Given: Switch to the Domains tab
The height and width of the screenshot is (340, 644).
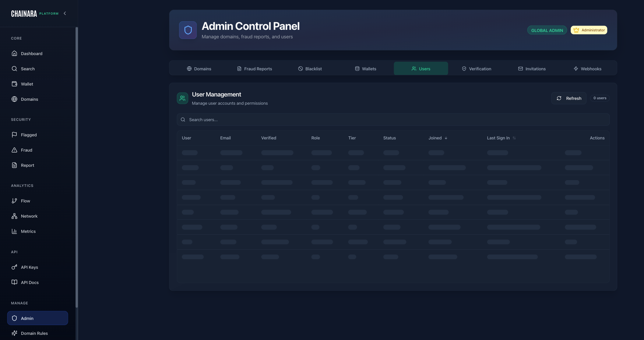Looking at the screenshot, I should (199, 68).
